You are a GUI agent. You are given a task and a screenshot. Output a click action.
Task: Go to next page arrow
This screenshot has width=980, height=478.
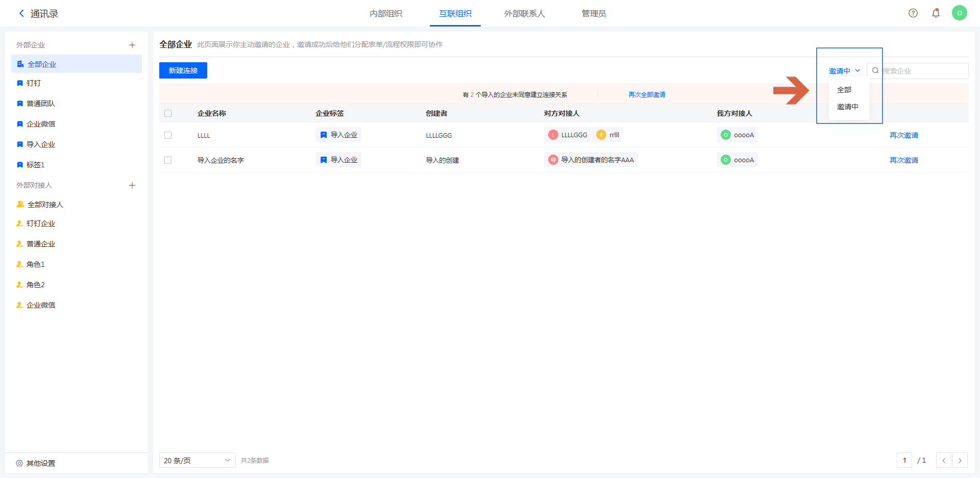[x=960, y=461]
